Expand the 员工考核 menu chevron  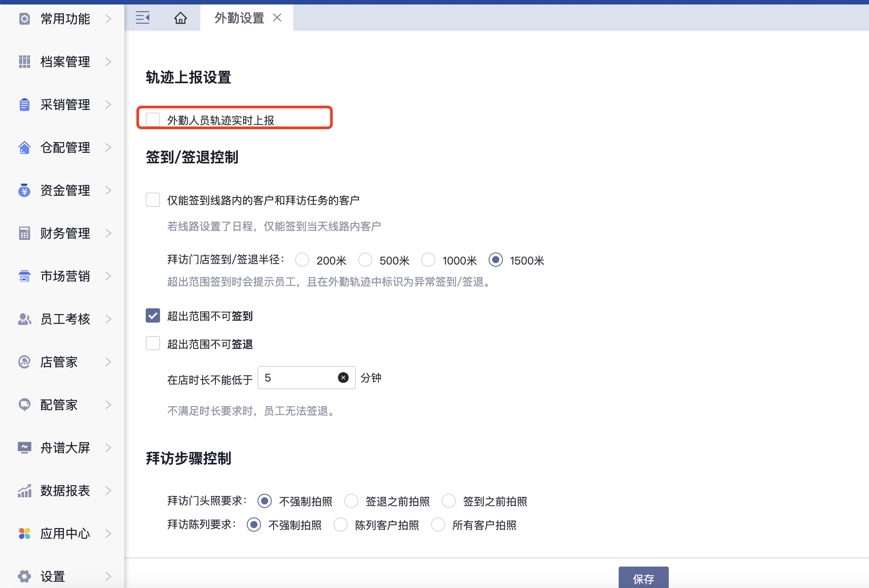coord(108,319)
